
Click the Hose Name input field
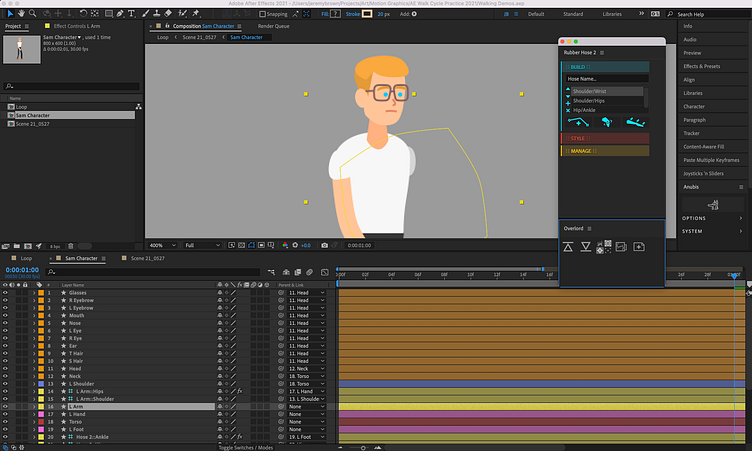tap(605, 78)
